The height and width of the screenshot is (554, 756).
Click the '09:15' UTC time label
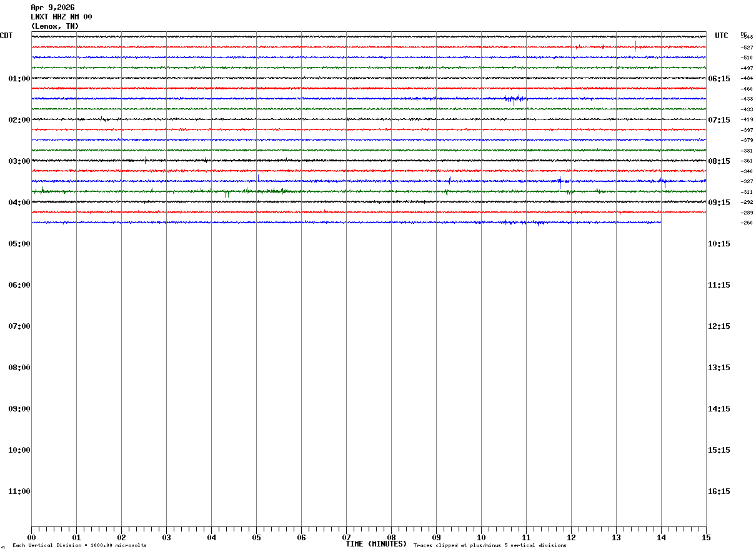tap(719, 203)
